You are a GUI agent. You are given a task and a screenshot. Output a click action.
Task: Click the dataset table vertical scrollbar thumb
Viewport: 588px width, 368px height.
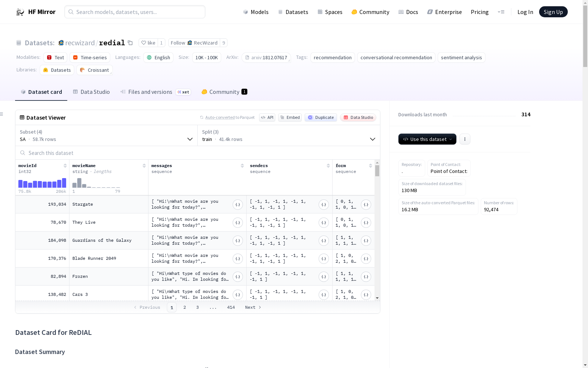377,171
